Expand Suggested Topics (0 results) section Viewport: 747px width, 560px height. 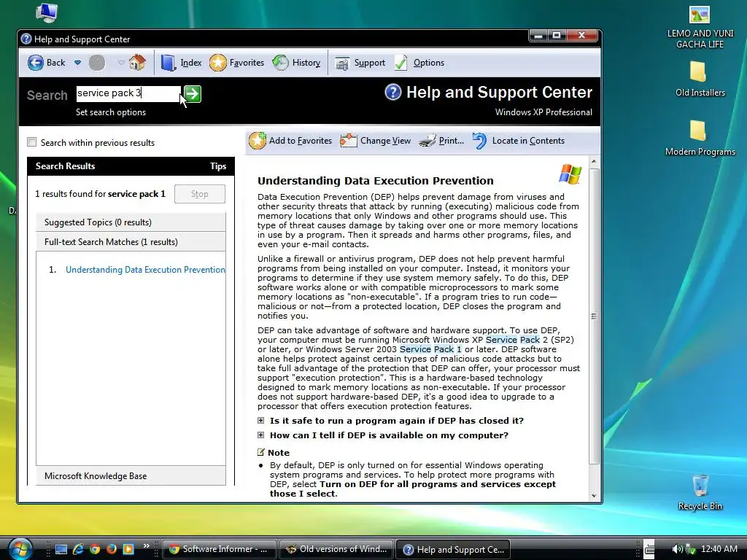(x=131, y=222)
